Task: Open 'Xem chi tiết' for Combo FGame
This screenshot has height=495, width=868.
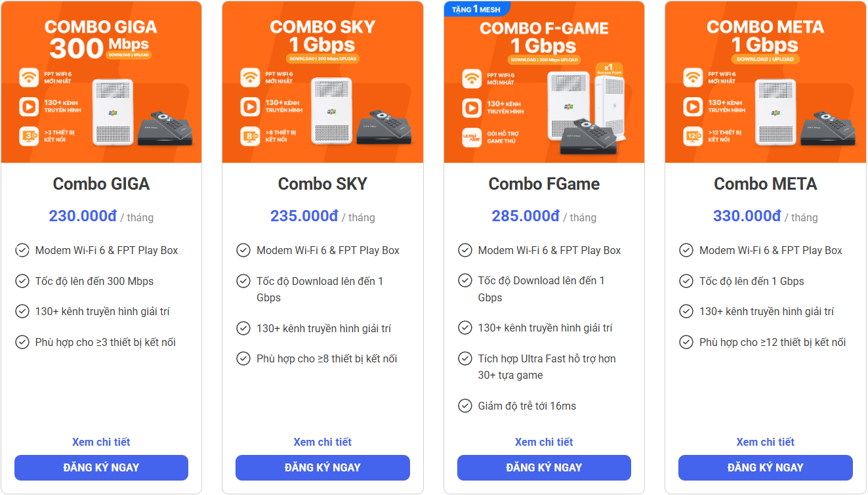Action: [544, 442]
